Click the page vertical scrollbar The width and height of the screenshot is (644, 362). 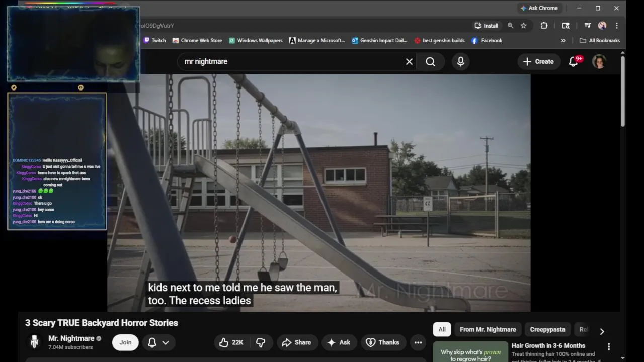622,92
